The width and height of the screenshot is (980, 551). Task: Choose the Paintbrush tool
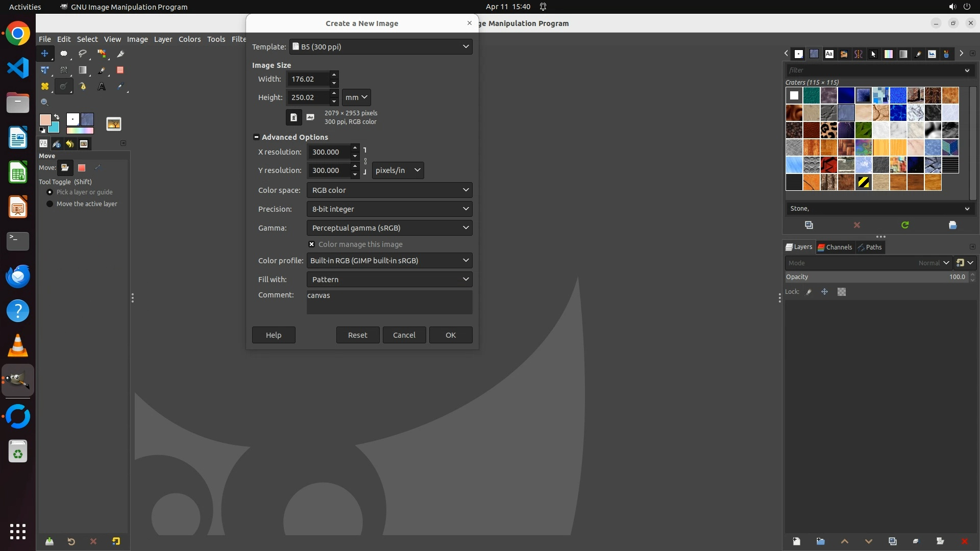coord(102,70)
